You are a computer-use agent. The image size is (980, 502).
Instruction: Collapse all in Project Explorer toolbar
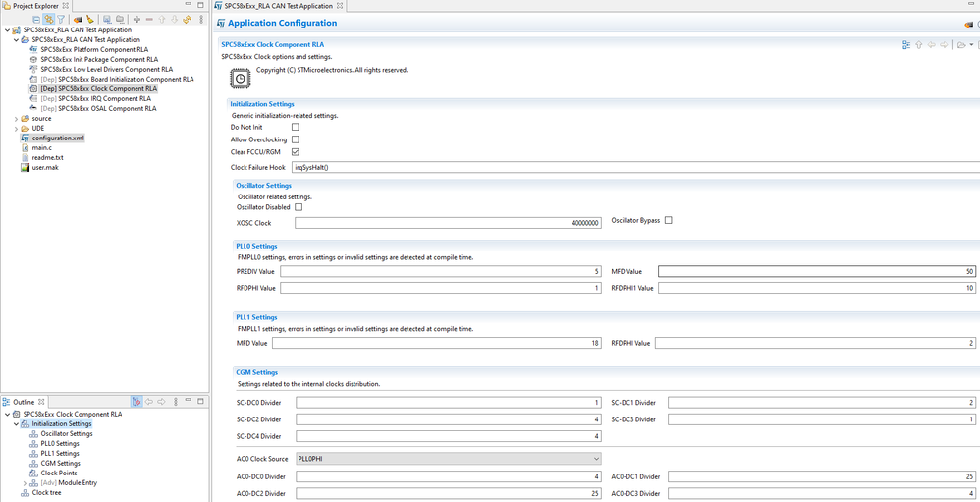37,20
